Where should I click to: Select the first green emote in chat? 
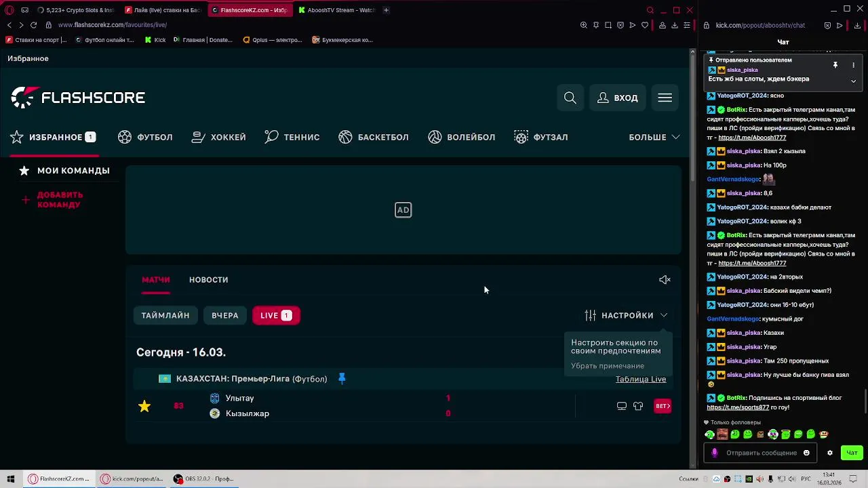click(710, 434)
